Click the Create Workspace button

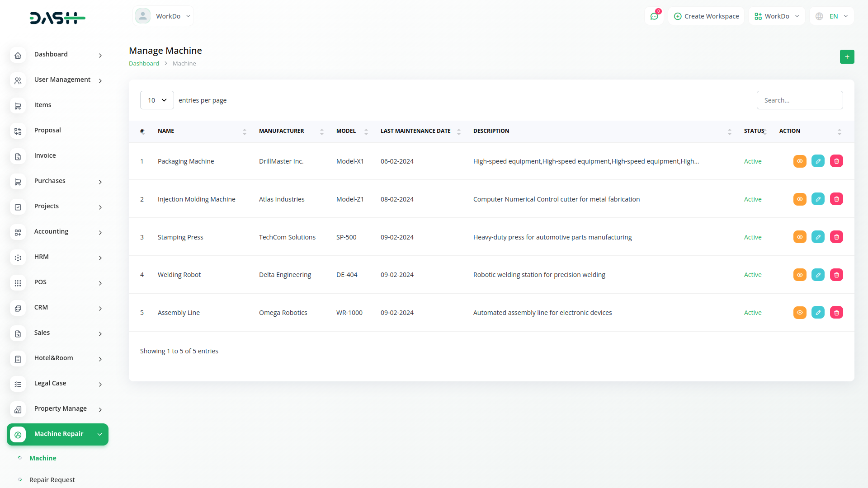click(x=706, y=16)
